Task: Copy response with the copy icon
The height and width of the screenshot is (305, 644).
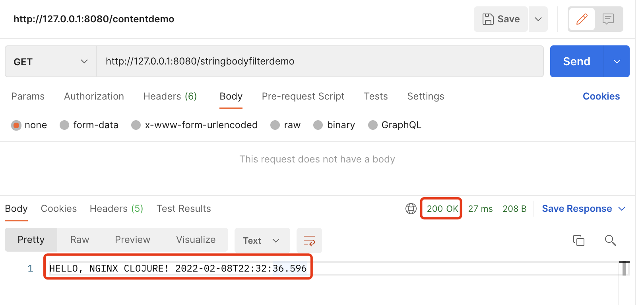Action: [x=578, y=240]
